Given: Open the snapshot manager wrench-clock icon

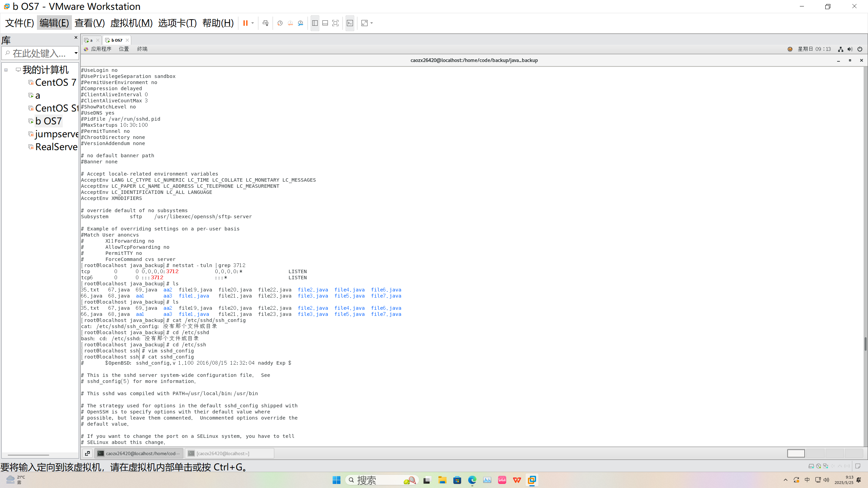Looking at the screenshot, I should (x=300, y=23).
